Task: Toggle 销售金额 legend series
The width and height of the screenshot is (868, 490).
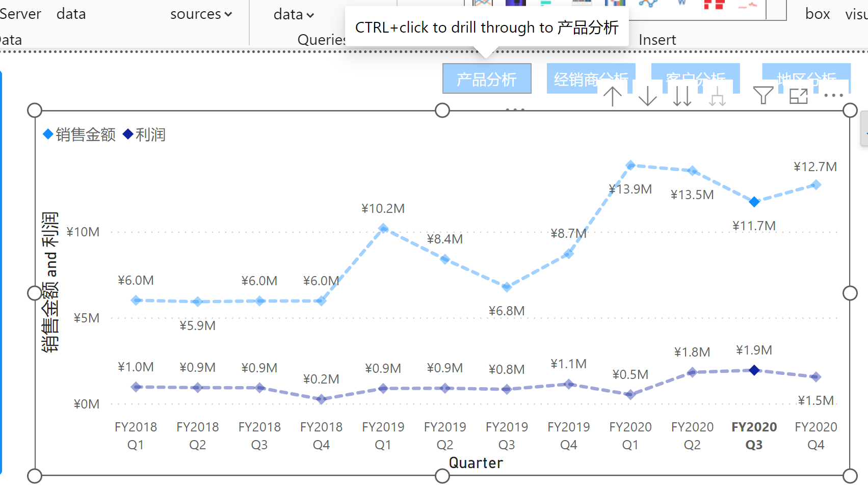Action: 79,134
